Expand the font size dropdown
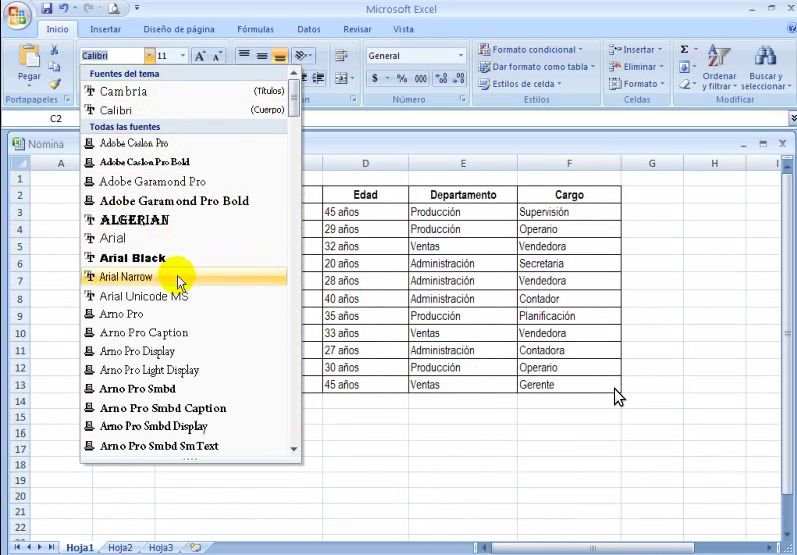The image size is (797, 555). pyautogui.click(x=183, y=55)
